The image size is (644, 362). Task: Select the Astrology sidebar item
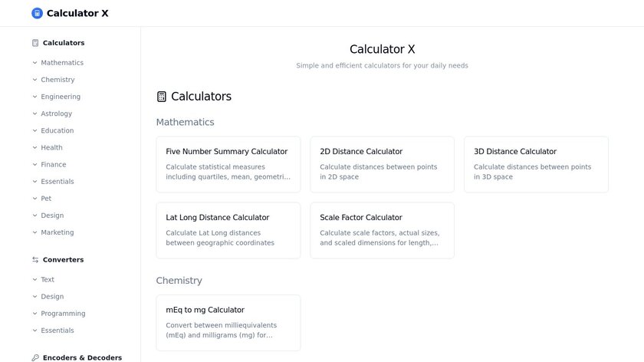tap(56, 114)
